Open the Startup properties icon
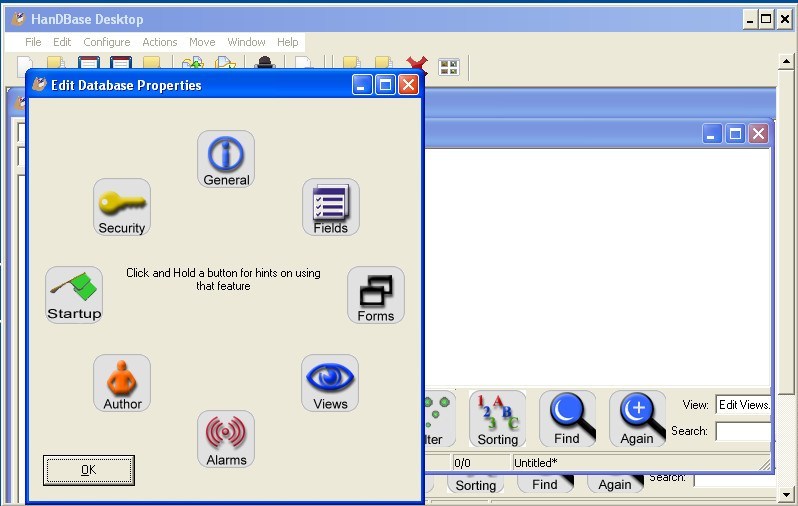The image size is (798, 506). pos(74,295)
